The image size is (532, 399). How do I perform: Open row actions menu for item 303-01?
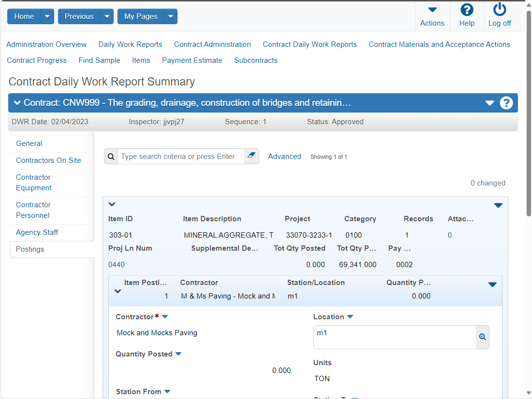click(x=498, y=205)
